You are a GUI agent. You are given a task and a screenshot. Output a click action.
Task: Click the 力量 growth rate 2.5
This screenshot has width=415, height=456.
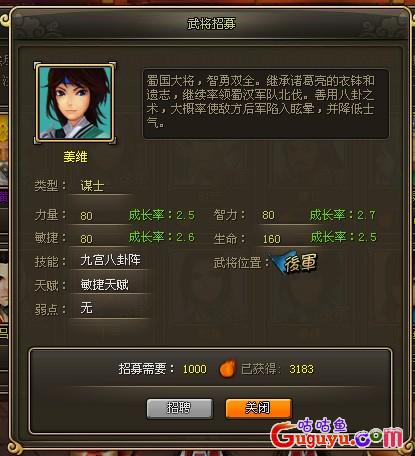pos(162,215)
